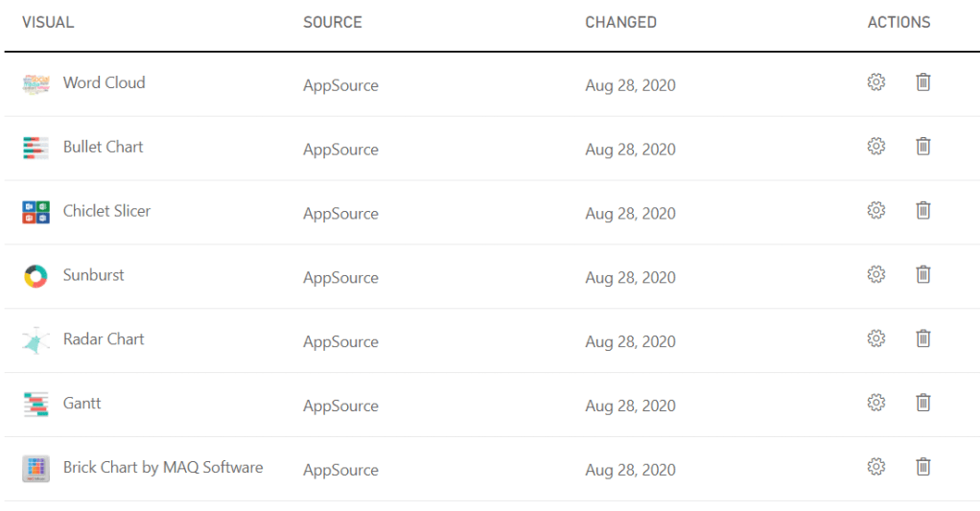Screen dimensions: 980x511
Task: Delete Brick Chart by MAQ Software
Action: 922,467
